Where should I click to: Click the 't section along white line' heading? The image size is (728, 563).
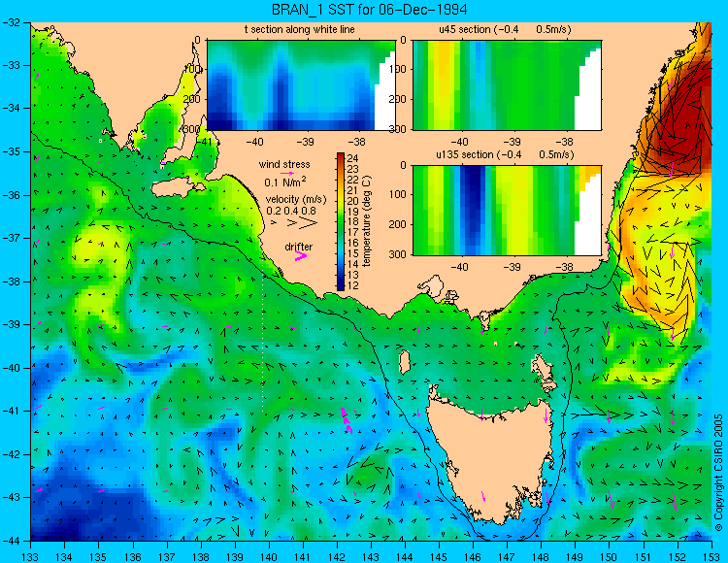point(300,30)
